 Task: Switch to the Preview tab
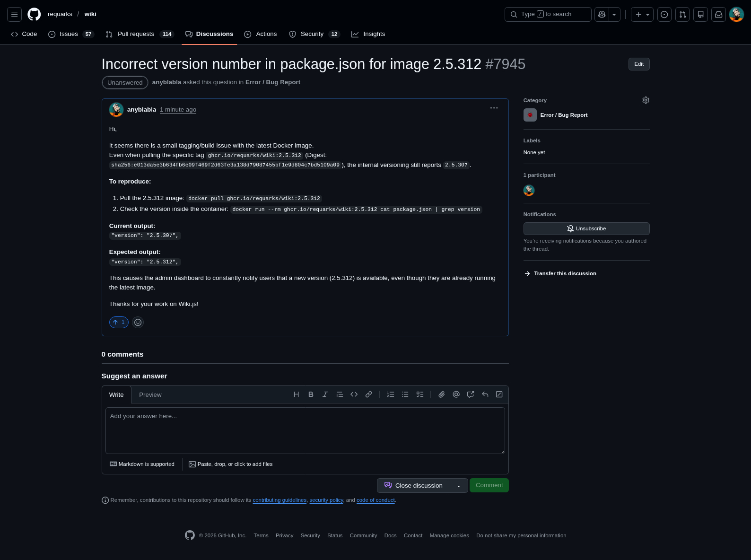pyautogui.click(x=150, y=395)
